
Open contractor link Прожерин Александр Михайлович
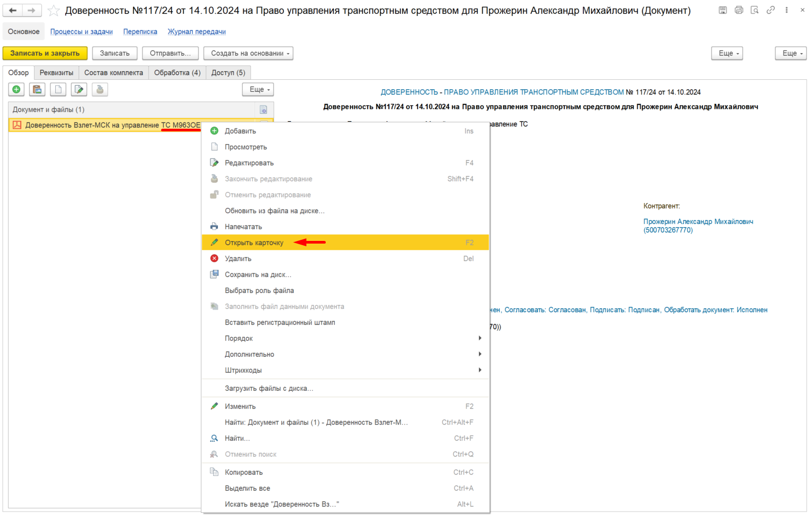[698, 225]
